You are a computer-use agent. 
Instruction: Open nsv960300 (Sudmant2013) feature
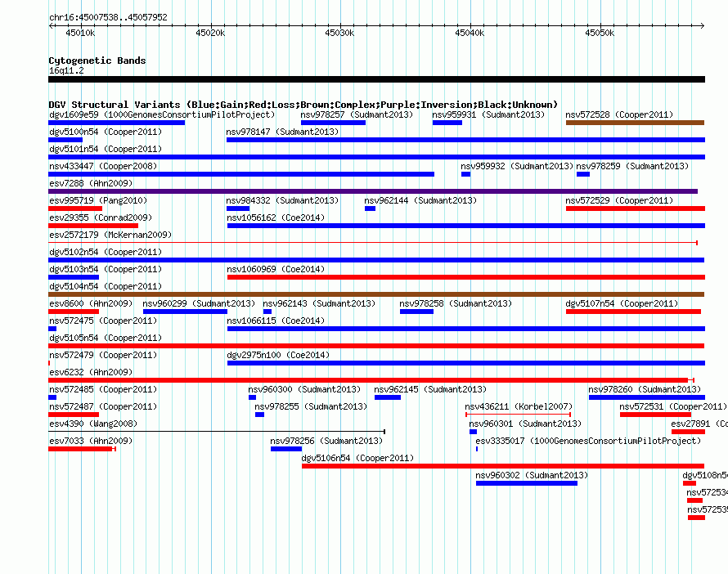(x=252, y=397)
